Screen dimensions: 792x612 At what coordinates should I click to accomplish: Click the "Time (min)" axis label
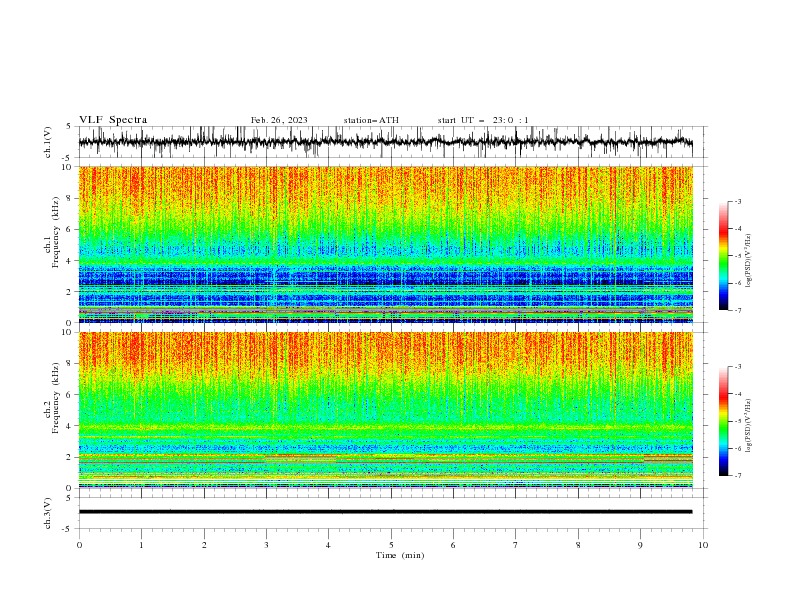400,555
